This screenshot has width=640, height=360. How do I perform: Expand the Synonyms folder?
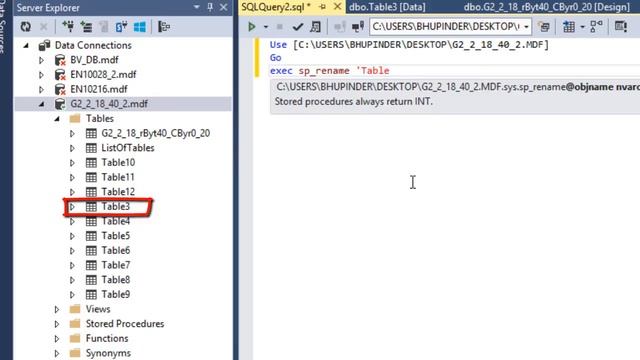click(x=57, y=353)
